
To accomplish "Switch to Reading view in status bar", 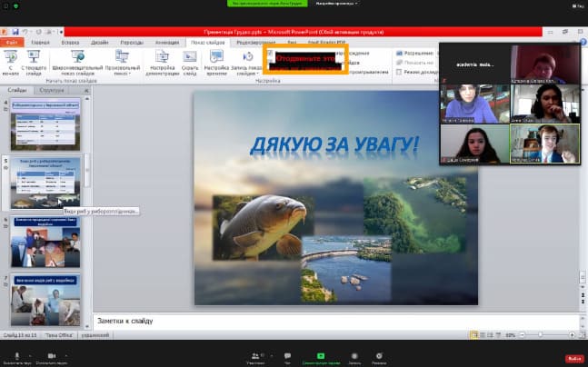I will [491, 335].
